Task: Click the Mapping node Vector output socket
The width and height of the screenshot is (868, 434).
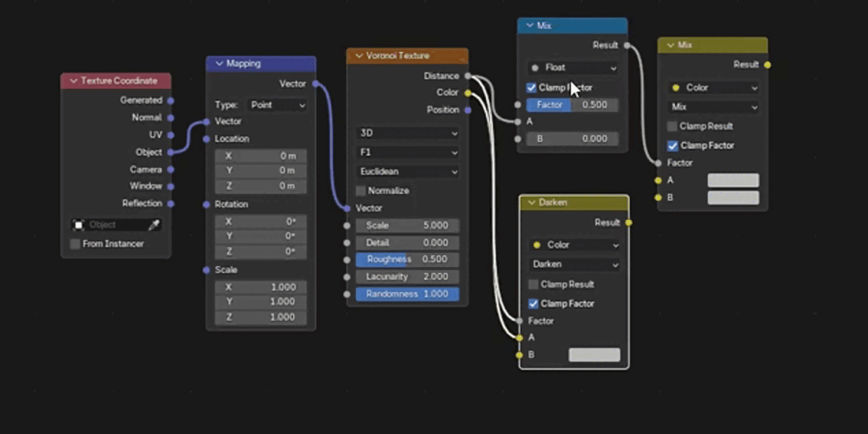Action: click(x=315, y=84)
